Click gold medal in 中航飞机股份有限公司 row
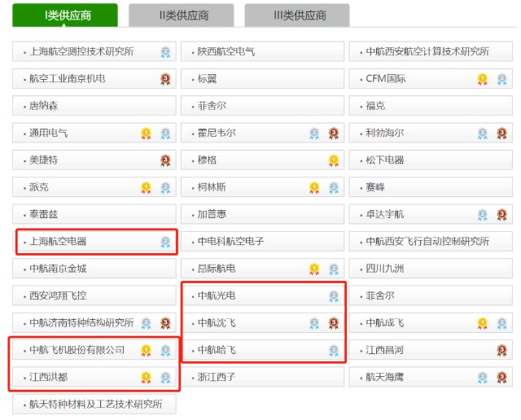The height and width of the screenshot is (420, 521). (147, 350)
